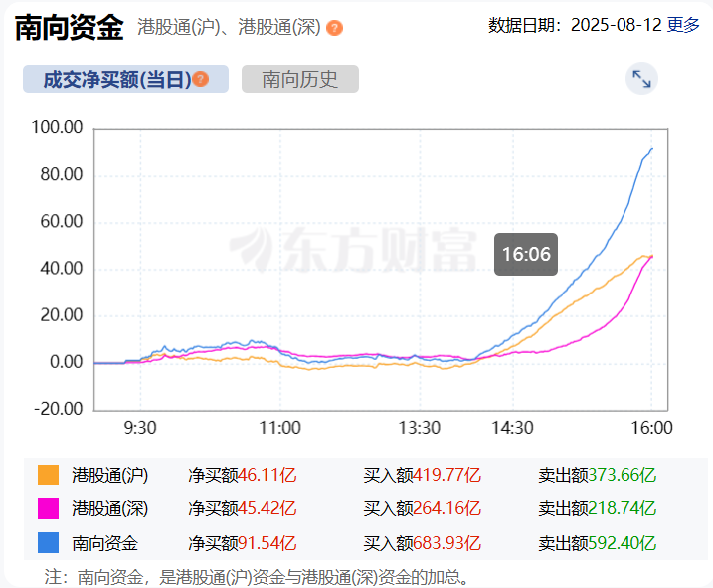Click the 11:00 x-axis label
713x588 pixels.
[x=279, y=428]
